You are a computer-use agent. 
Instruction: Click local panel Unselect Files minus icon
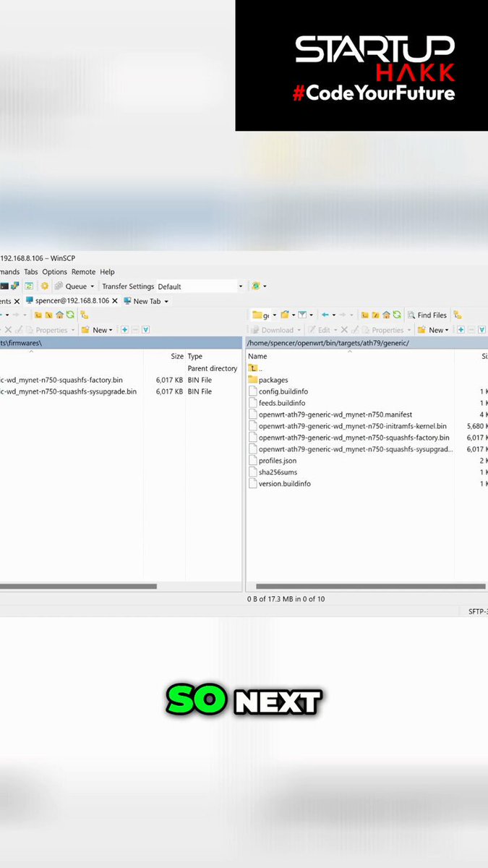135,330
